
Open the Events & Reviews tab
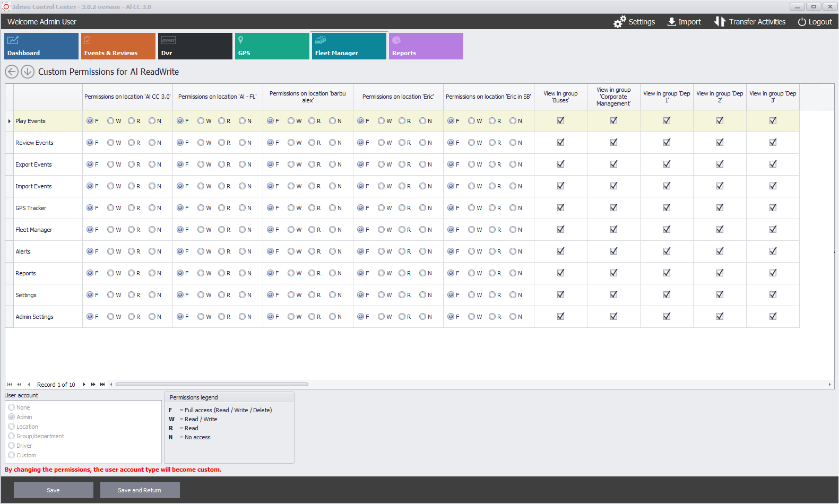[x=118, y=46]
